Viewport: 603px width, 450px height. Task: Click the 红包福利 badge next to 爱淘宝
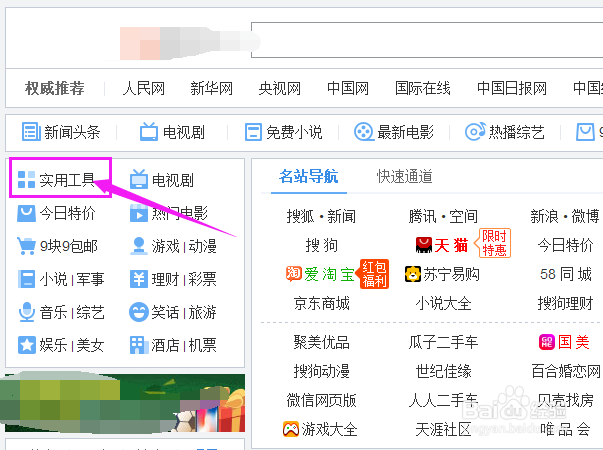pyautogui.click(x=374, y=274)
